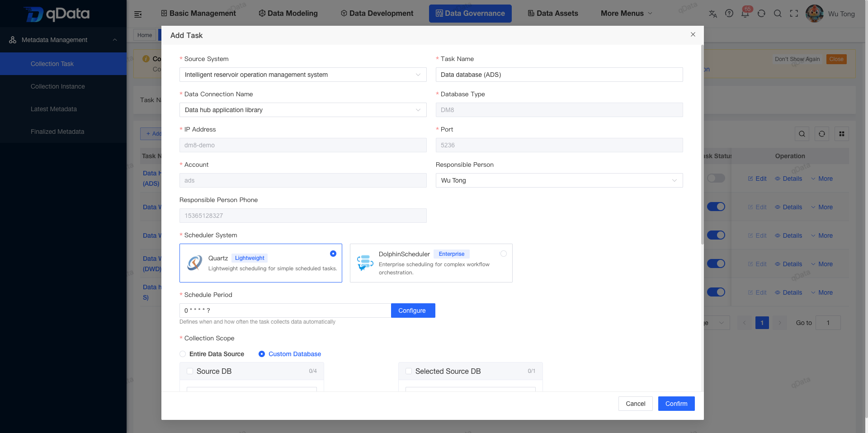Viewport: 868px width, 433px height.
Task: Open the search icon in top bar
Action: pos(778,14)
